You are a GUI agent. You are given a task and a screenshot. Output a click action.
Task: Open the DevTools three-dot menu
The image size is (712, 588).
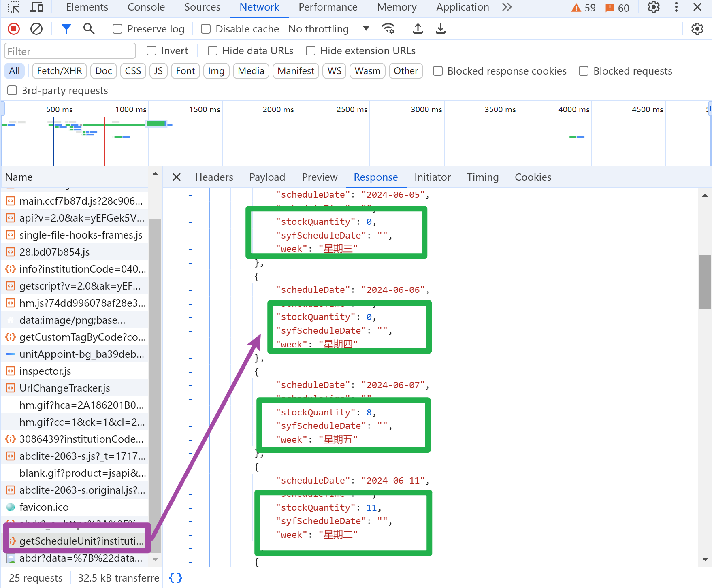(676, 7)
